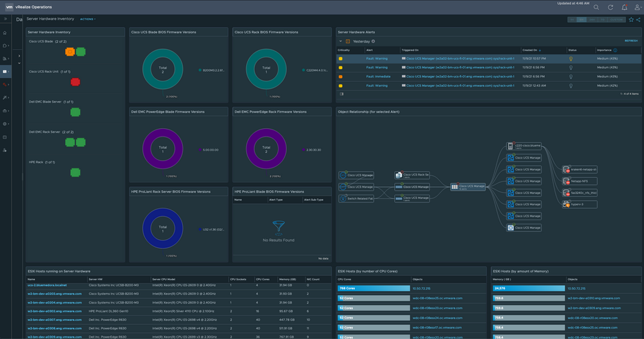Click the 768 Cores bar
Screen dimensions: 644x339
click(374, 288)
